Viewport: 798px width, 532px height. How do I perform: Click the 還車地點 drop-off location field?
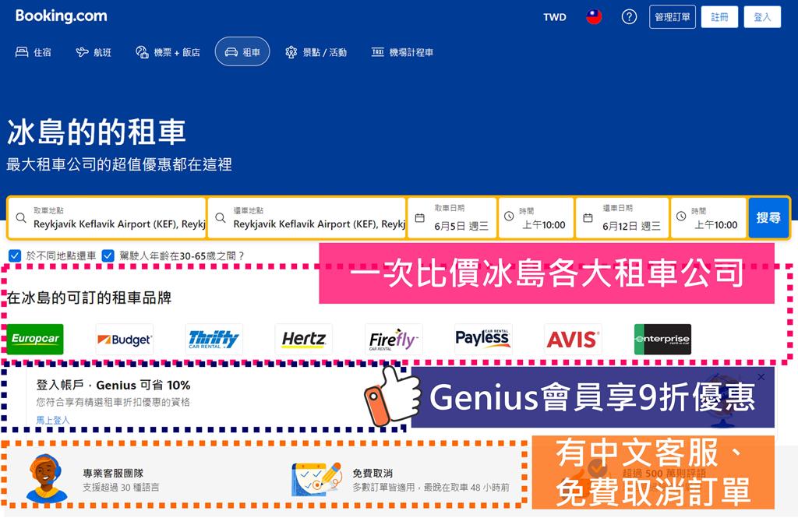tap(307, 217)
